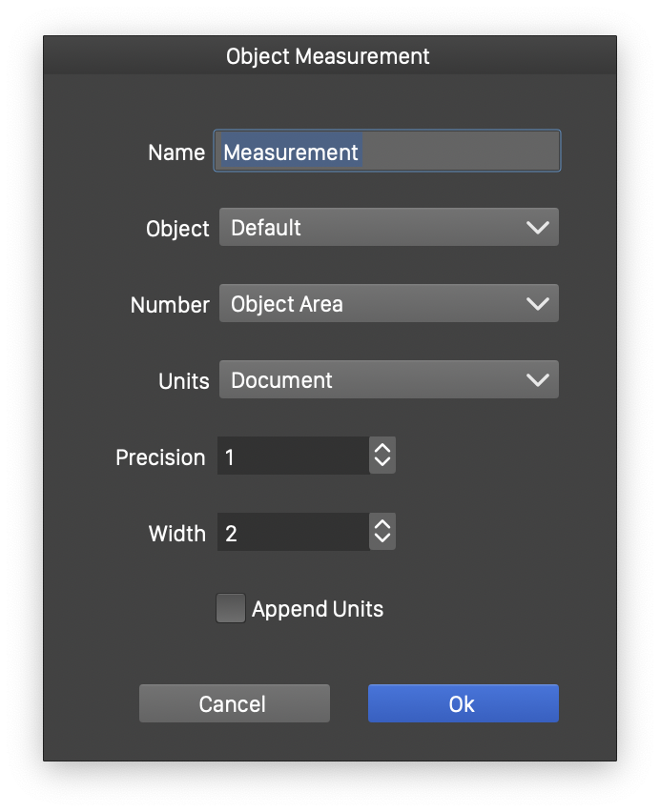The width and height of the screenshot is (660, 812).
Task: Click the Units field label
Action: 183,381
